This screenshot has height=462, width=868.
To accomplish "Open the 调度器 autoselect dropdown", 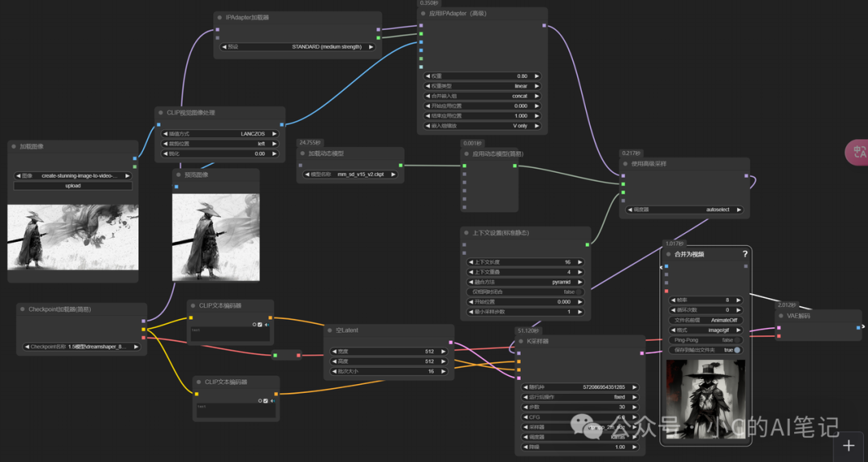I will [685, 210].
